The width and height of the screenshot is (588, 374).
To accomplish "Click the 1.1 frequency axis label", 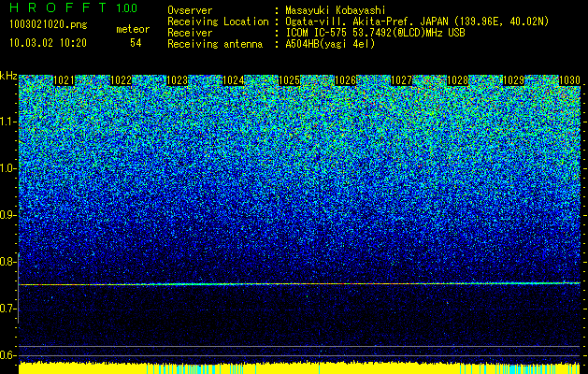I will click(x=8, y=122).
